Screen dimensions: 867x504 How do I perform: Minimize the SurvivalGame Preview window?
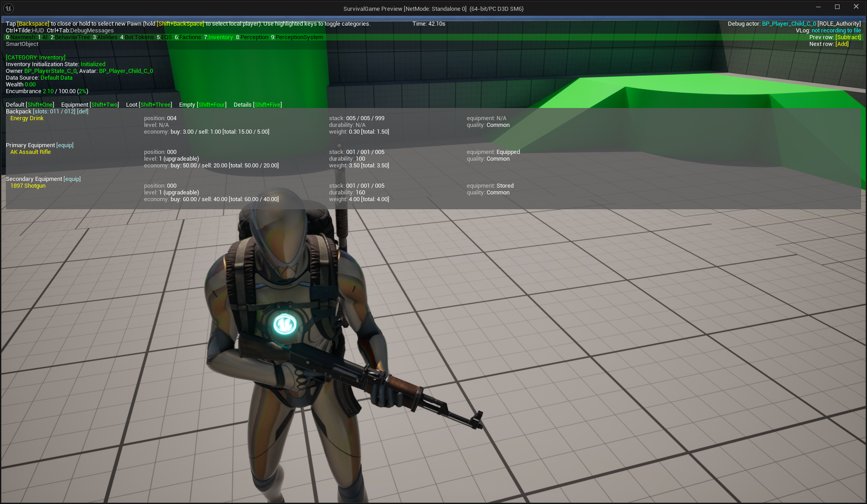(x=818, y=7)
